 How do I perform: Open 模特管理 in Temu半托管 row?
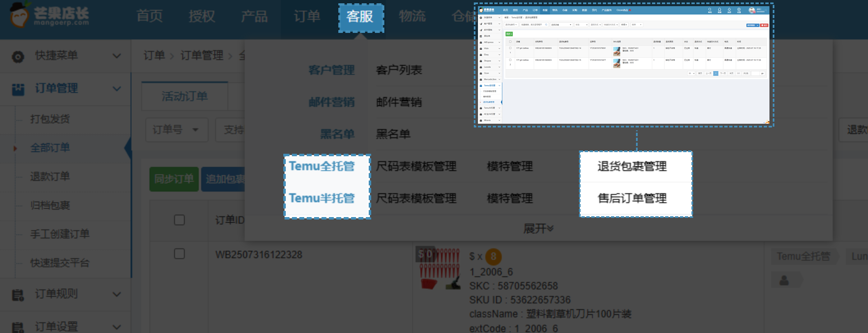(510, 198)
